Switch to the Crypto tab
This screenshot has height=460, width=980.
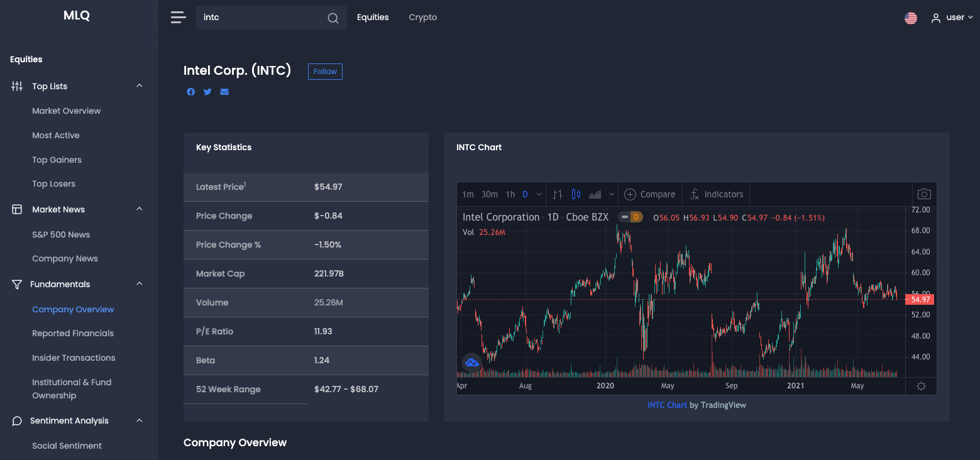(423, 18)
